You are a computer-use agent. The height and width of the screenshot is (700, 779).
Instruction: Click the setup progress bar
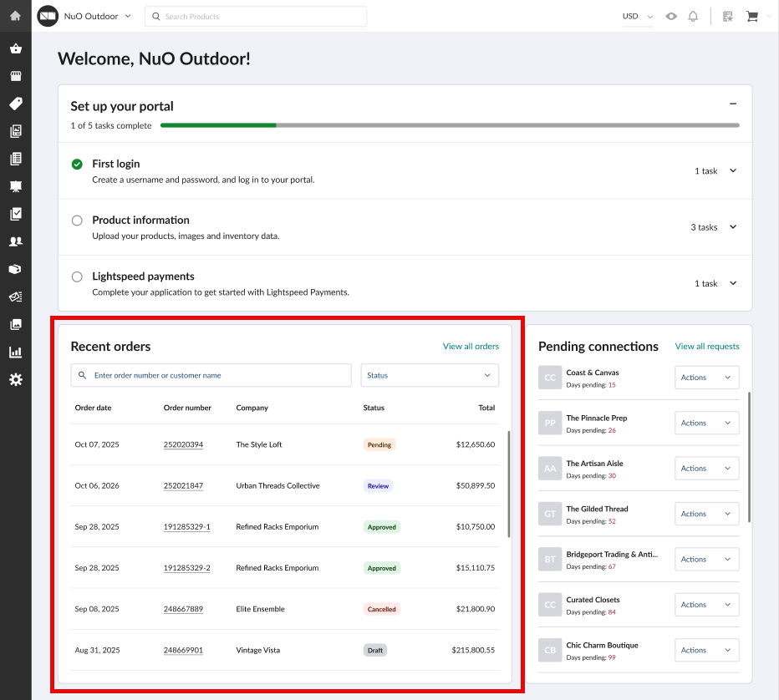click(x=449, y=125)
